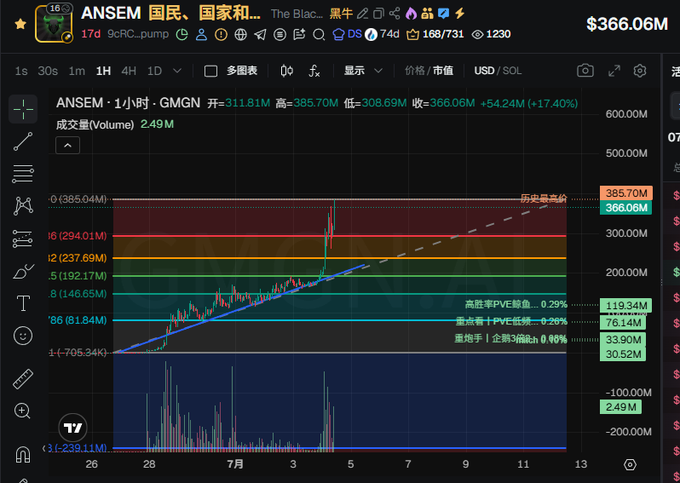Share the ANSEM token page
The image size is (680, 483).
[395, 14]
